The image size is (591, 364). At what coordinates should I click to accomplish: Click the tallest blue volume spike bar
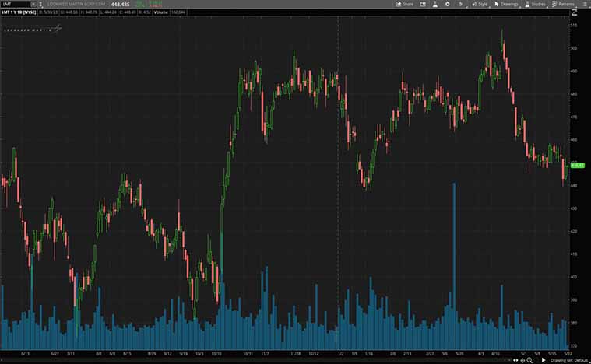(x=454, y=266)
